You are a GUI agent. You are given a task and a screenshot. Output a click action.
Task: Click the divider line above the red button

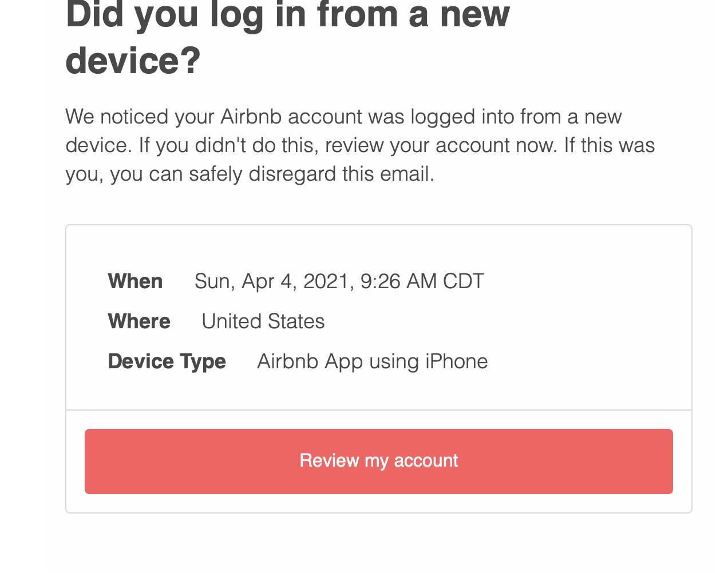pos(378,410)
